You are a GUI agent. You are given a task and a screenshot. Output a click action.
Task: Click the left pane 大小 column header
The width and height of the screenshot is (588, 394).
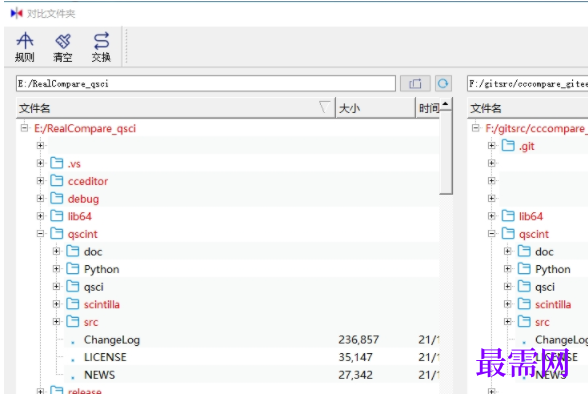coord(375,108)
